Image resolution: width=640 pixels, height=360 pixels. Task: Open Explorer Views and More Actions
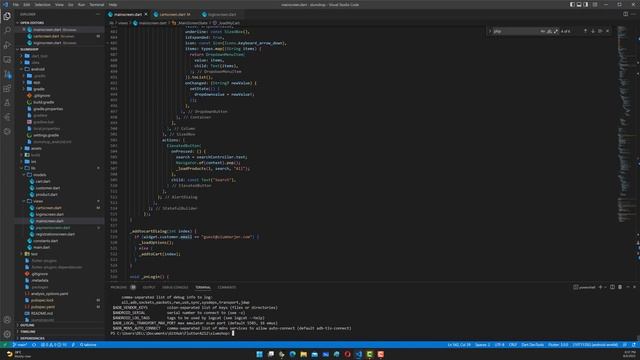click(98, 14)
